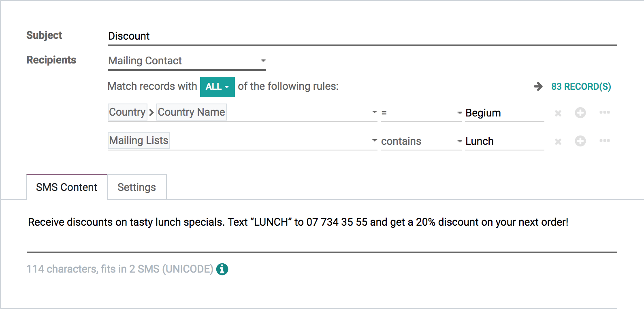
Task: Add a new rule using the plus icon on the Country row
Action: (x=580, y=113)
